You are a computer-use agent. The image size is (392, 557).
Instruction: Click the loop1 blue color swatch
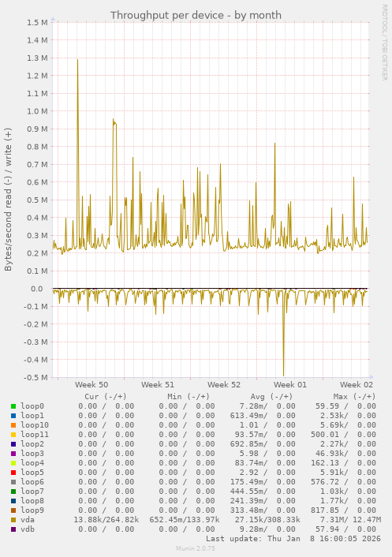pos(13,416)
